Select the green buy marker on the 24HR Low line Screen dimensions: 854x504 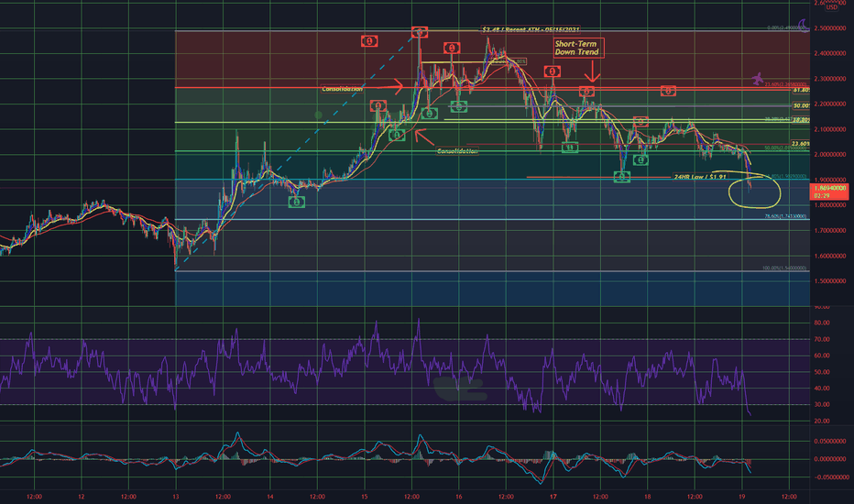[x=622, y=177]
